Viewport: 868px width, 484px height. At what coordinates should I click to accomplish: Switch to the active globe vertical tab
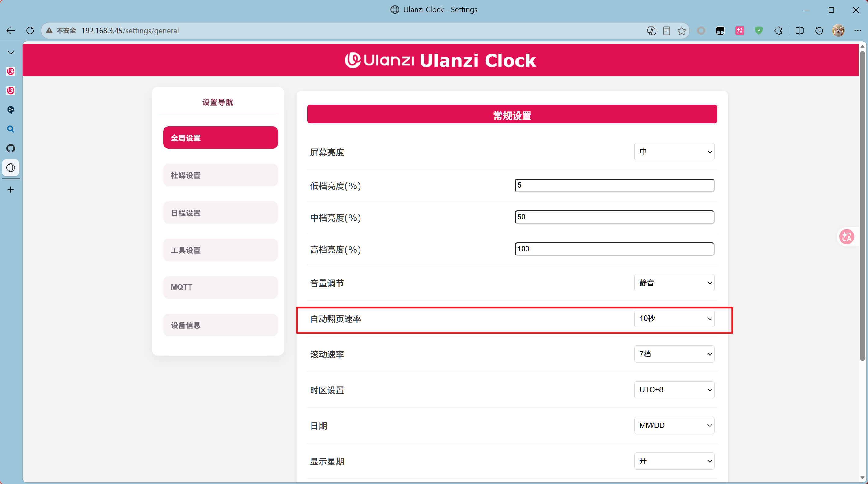[x=11, y=168]
